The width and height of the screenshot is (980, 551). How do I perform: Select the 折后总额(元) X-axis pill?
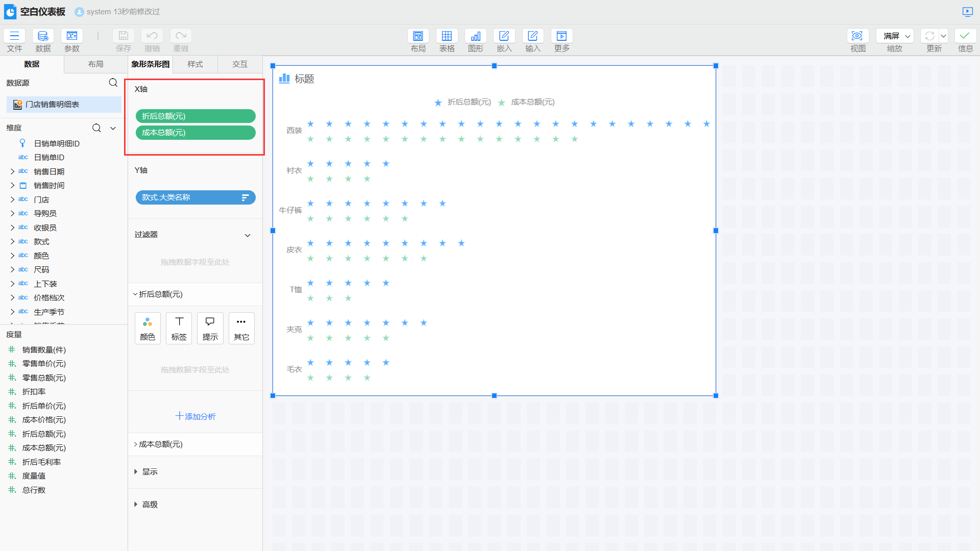(x=195, y=116)
